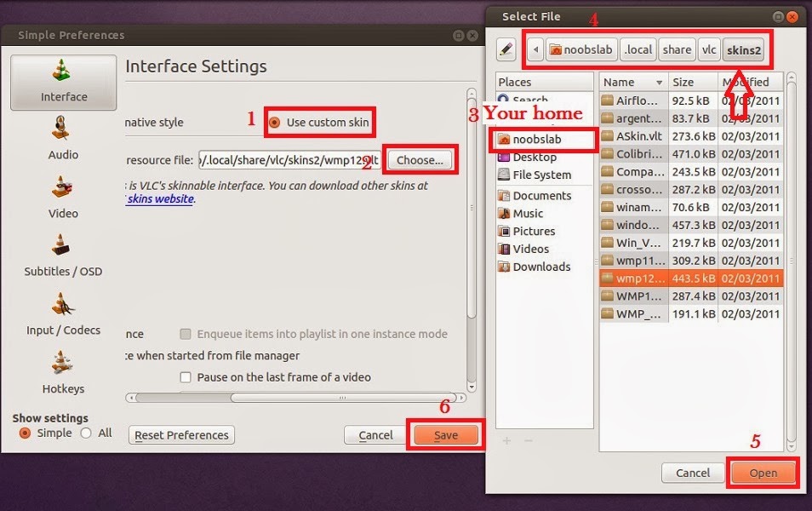The width and height of the screenshot is (812, 511).
Task: Enable Pause on the last frame checkbox
Action: pyautogui.click(x=186, y=377)
